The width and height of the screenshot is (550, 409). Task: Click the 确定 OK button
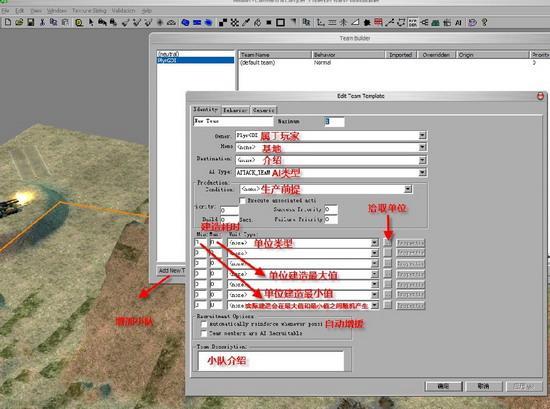pos(444,386)
